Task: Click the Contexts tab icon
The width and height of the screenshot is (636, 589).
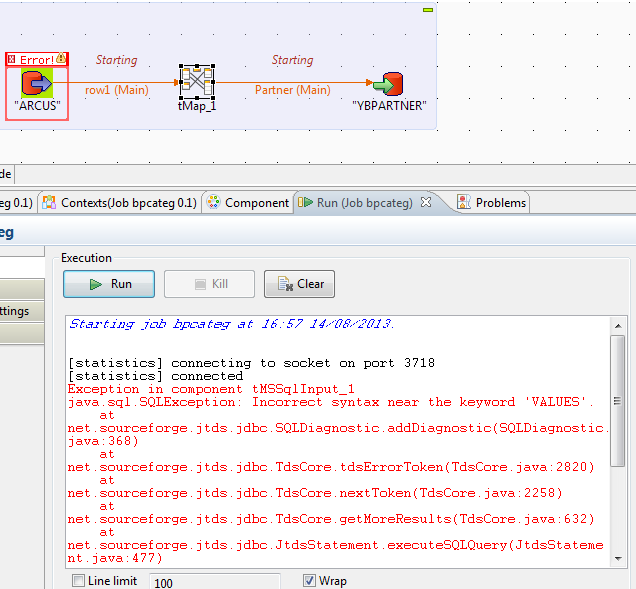Action: pyautogui.click(x=49, y=202)
